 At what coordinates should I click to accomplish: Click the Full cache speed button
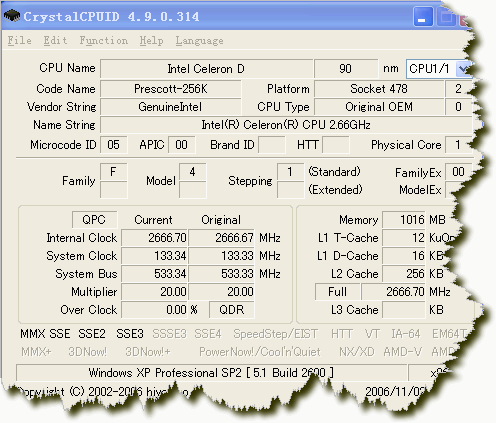tap(337, 292)
